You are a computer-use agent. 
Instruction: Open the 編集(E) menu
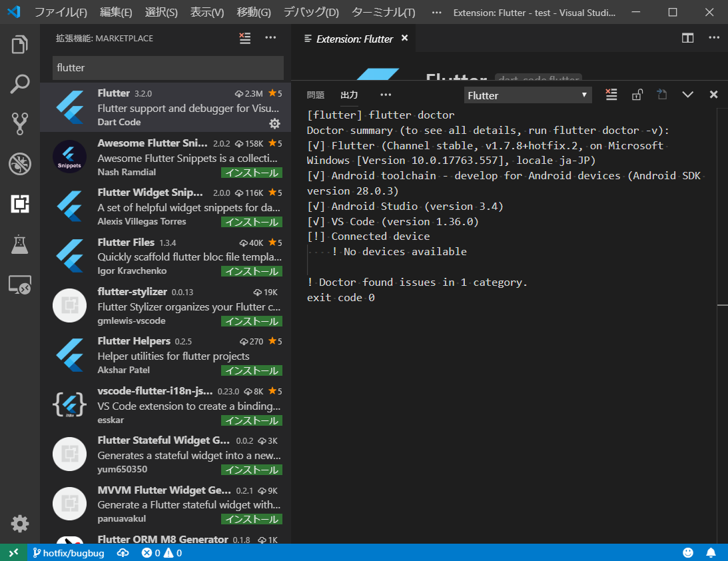tap(116, 13)
